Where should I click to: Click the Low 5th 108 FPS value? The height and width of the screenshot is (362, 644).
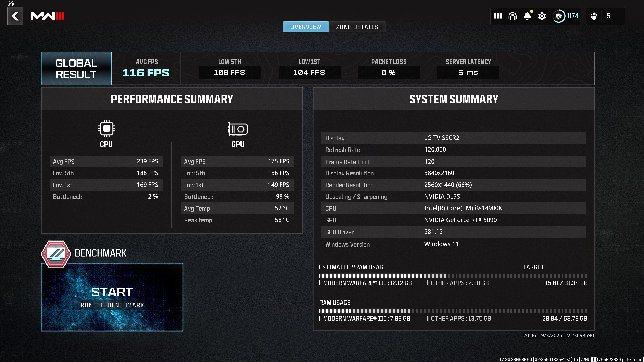pyautogui.click(x=229, y=72)
